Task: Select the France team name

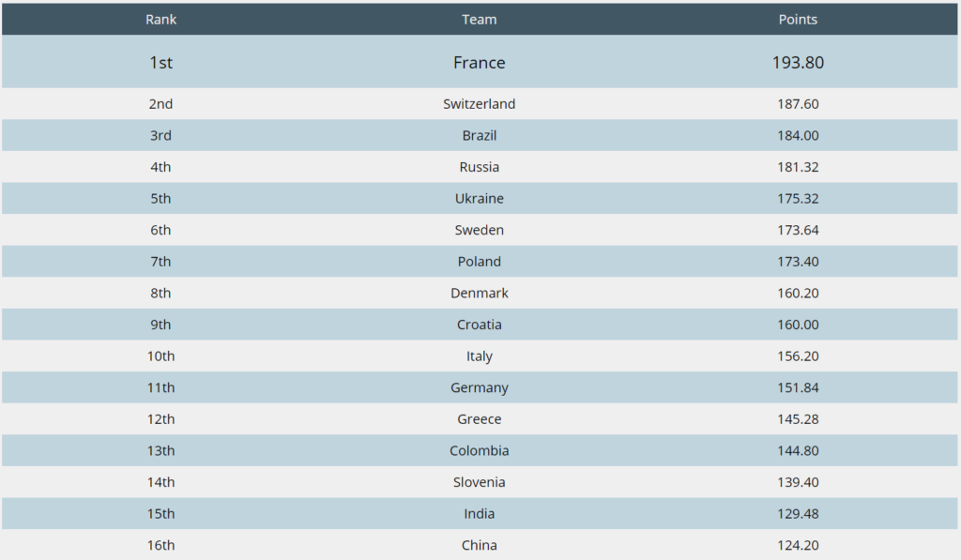Action: click(x=480, y=63)
